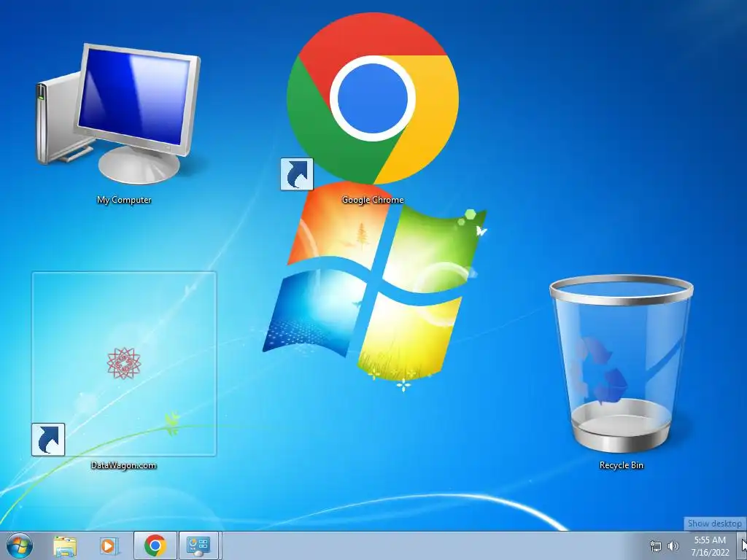This screenshot has width=747, height=560.
Task: Select the My Computer desktop icon
Action: [119, 114]
